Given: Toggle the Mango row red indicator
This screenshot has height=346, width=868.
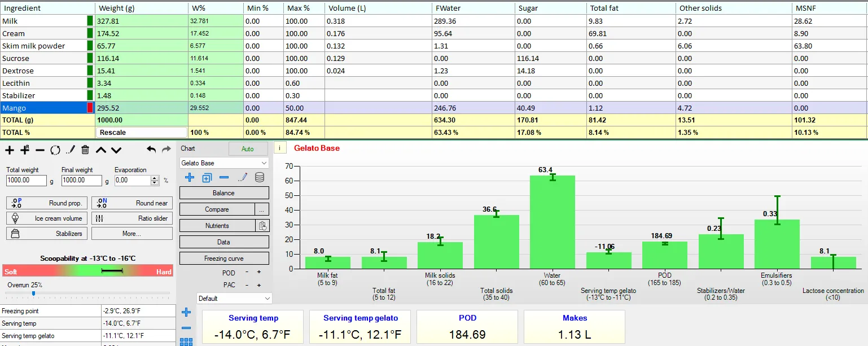Looking at the screenshot, I should [x=90, y=108].
